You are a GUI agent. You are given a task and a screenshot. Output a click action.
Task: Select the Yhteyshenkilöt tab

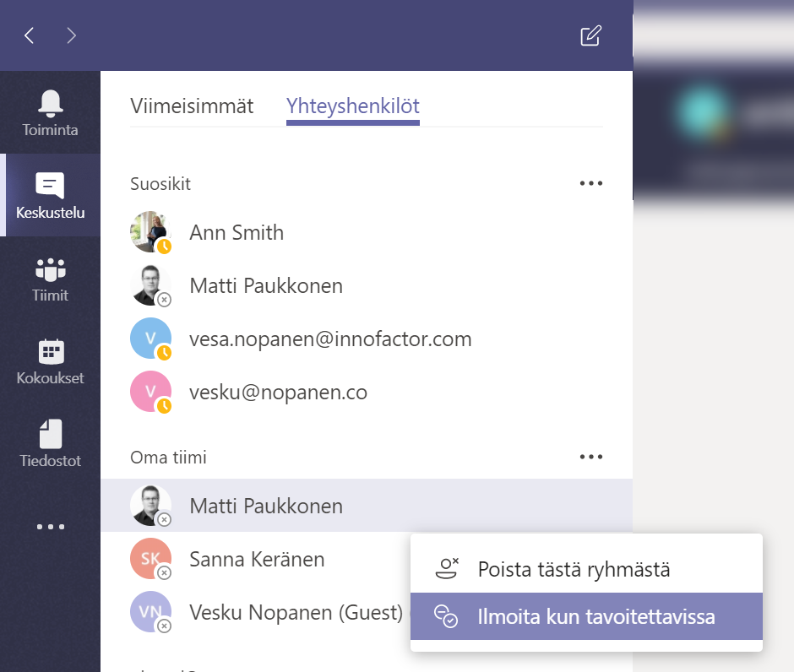coord(353,106)
